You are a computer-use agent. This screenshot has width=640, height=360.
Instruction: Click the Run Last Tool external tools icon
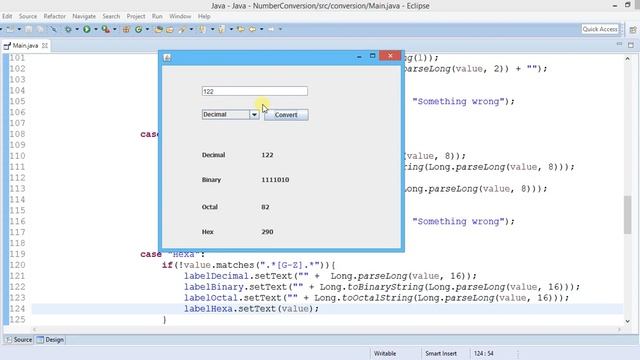point(106,29)
